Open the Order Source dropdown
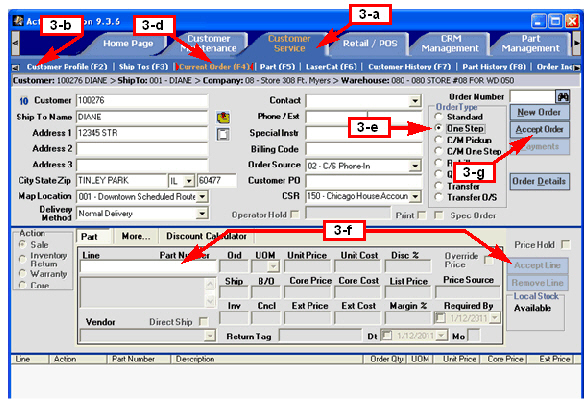This screenshot has width=588, height=399. [x=414, y=165]
